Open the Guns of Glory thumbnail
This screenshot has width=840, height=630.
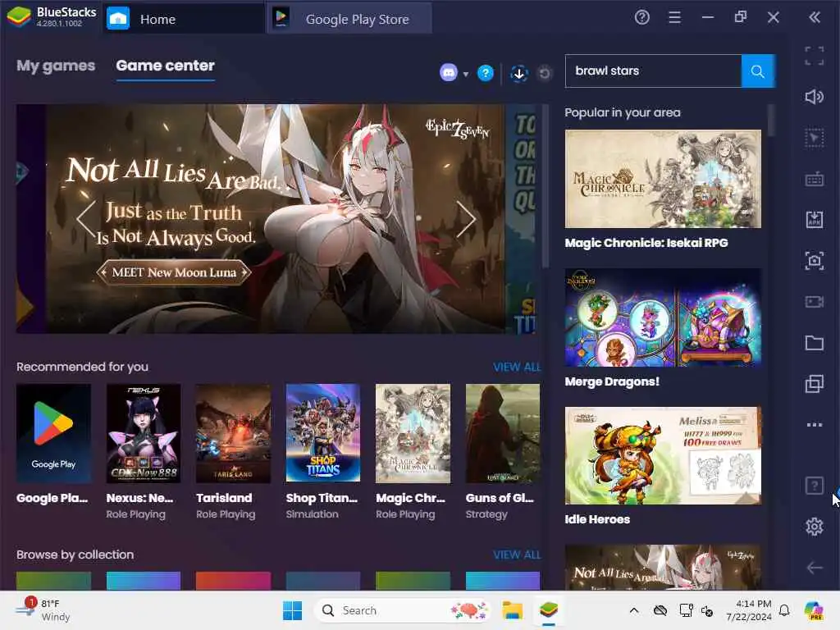tap(503, 433)
